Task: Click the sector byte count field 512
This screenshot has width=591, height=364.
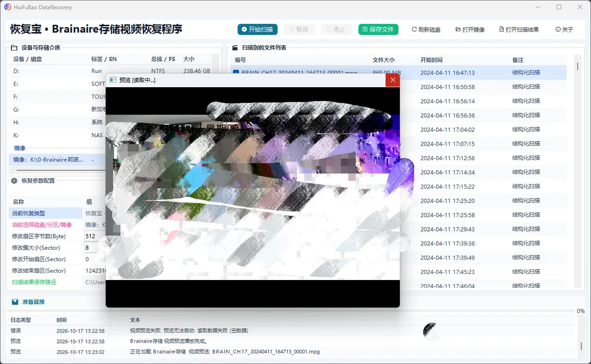Action: [95, 236]
